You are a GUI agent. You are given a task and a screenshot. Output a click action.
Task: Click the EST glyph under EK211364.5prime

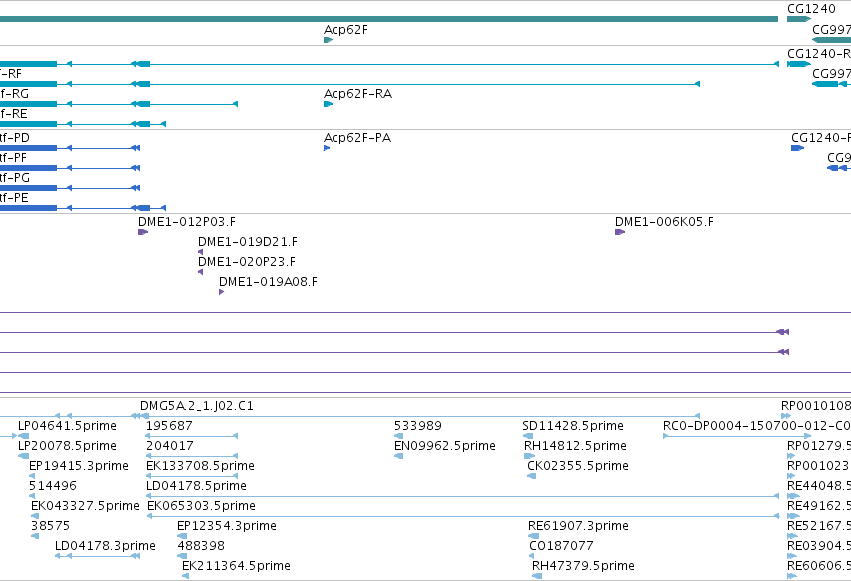coord(186,576)
